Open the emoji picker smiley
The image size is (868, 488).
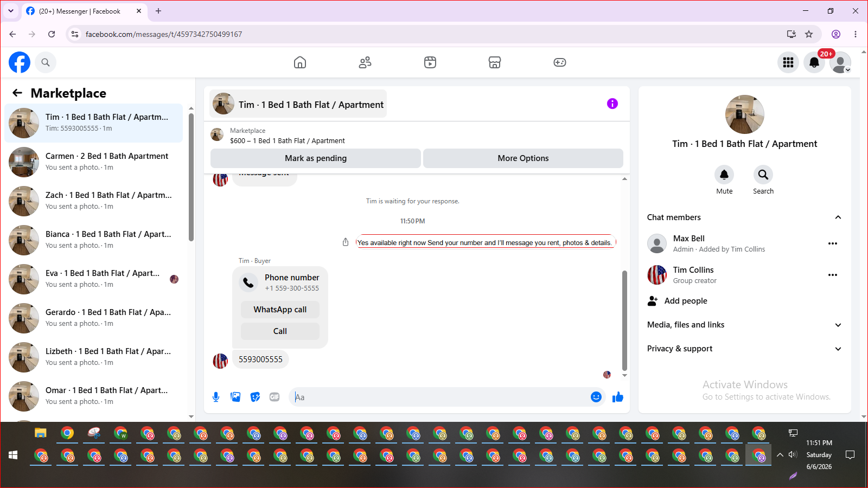pos(596,397)
